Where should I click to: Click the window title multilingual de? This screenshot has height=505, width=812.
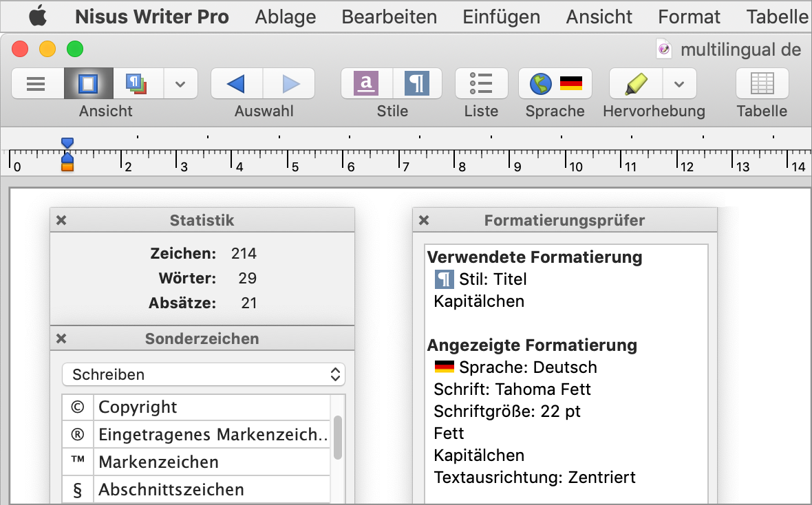(x=741, y=50)
